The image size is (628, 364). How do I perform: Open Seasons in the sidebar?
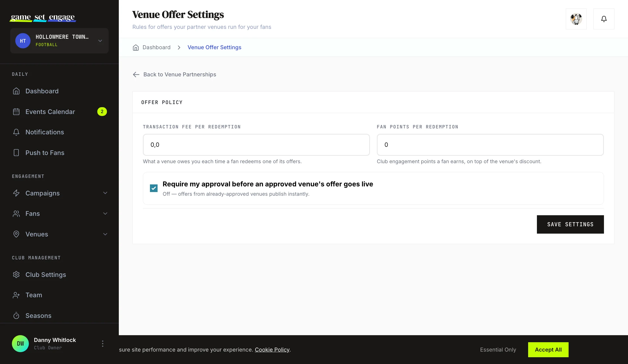tap(59, 316)
